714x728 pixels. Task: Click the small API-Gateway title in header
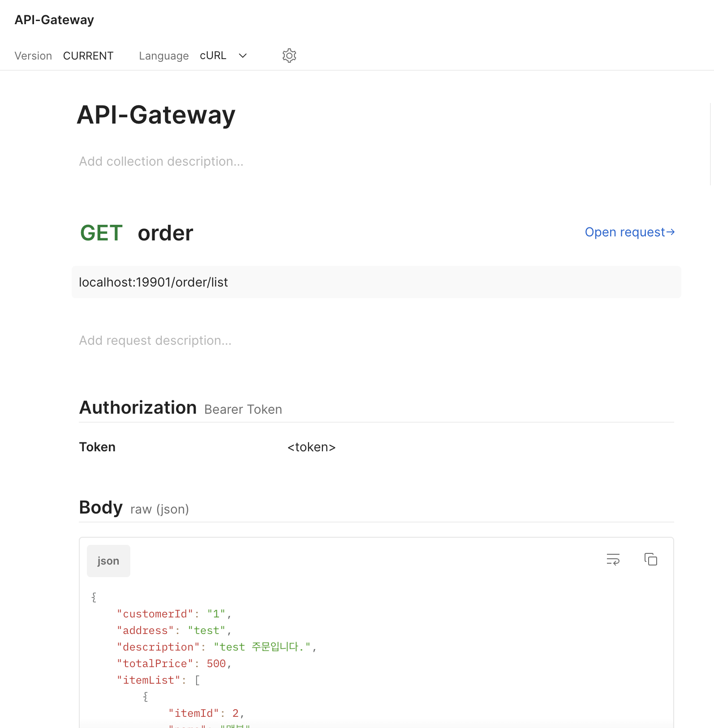(54, 20)
